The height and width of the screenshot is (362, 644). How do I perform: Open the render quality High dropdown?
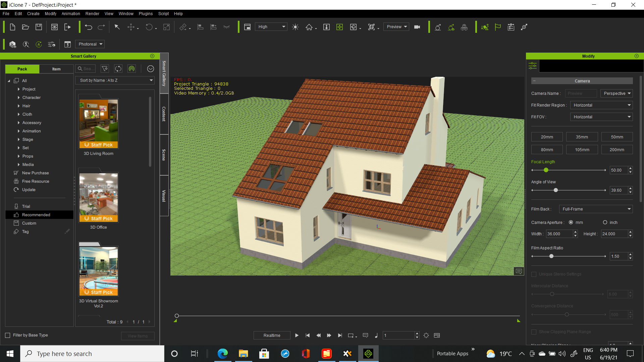(x=271, y=27)
